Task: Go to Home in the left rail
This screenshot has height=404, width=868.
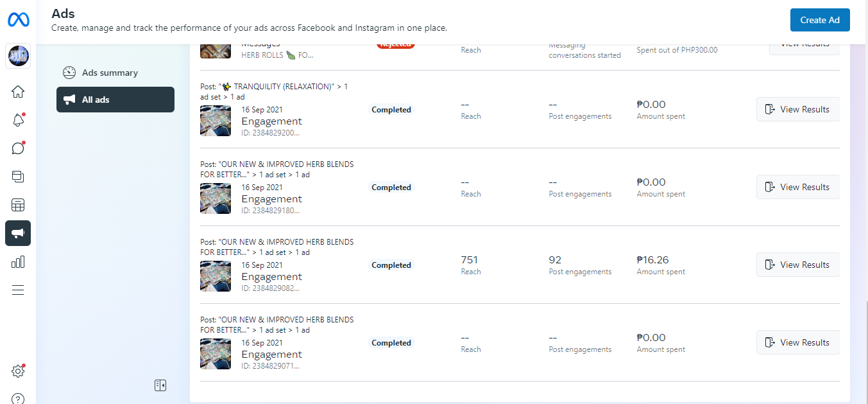Action: pyautogui.click(x=18, y=92)
